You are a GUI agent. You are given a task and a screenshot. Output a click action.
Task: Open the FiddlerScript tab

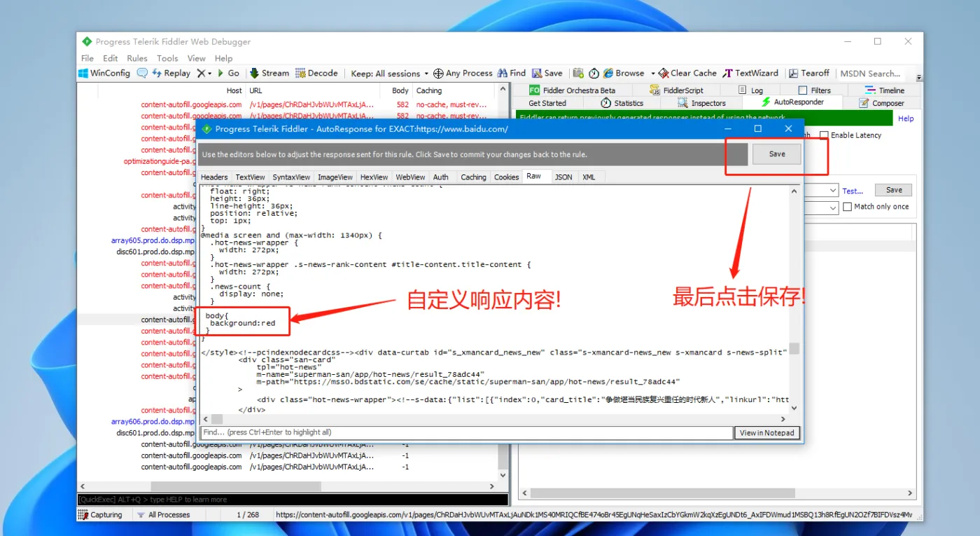coord(676,90)
